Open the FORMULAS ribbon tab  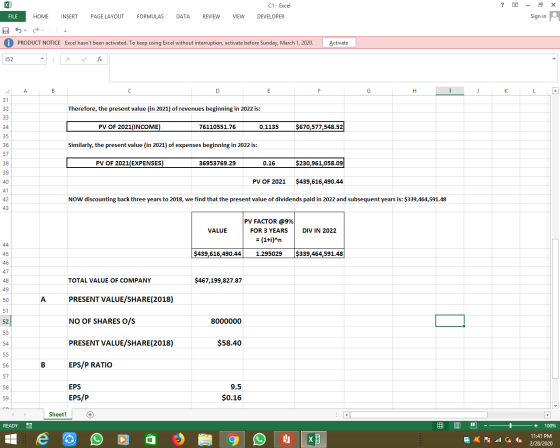click(150, 16)
